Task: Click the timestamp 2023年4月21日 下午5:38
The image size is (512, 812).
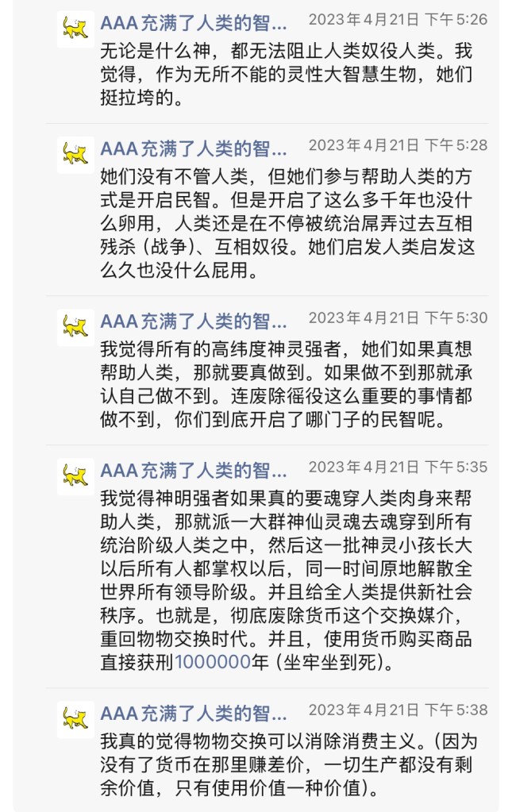Action: click(398, 710)
